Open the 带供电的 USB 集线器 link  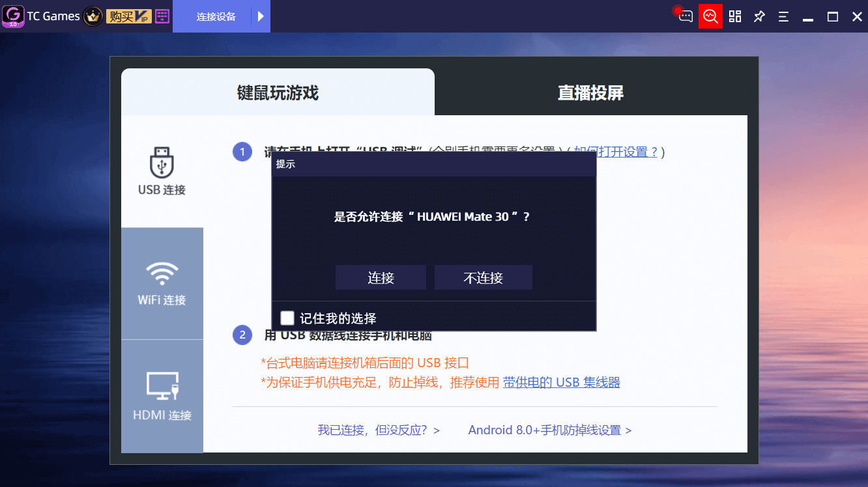(x=561, y=382)
